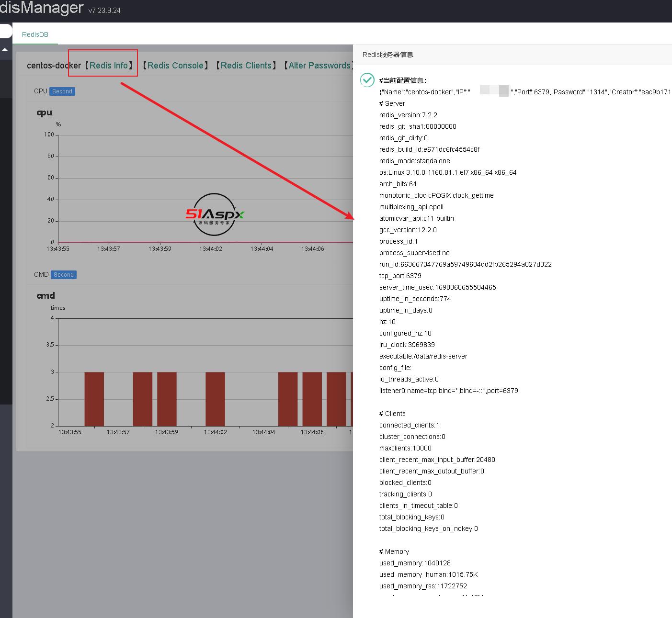Click the version label v7.23.9.24
The height and width of the screenshot is (618, 672).
pyautogui.click(x=104, y=10)
